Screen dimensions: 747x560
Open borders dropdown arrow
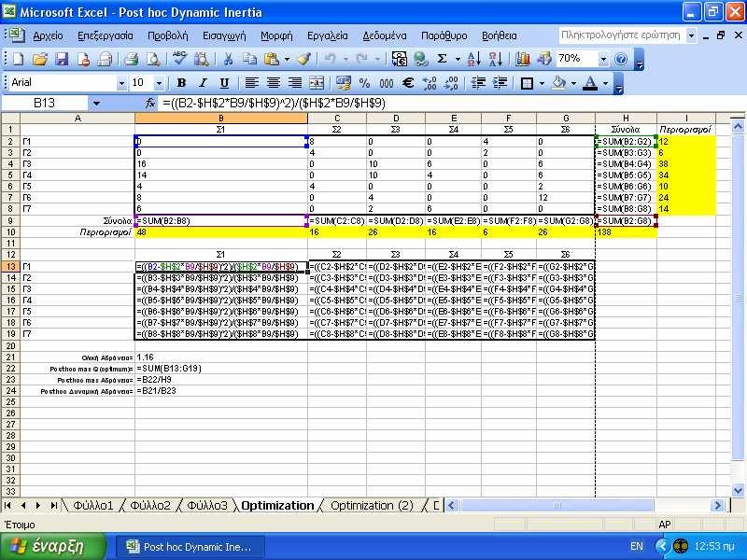pyautogui.click(x=542, y=83)
